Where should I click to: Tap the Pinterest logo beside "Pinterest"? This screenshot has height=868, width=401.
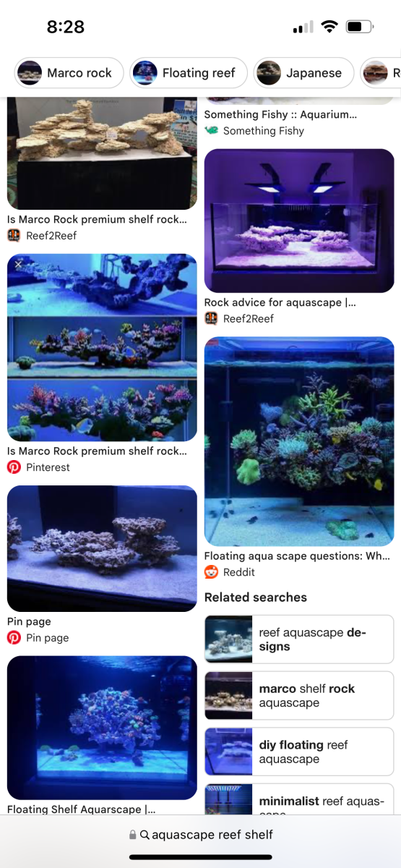pyautogui.click(x=14, y=467)
